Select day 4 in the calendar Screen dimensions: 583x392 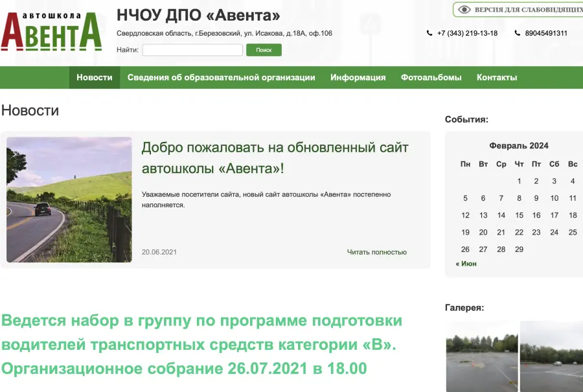pos(573,181)
